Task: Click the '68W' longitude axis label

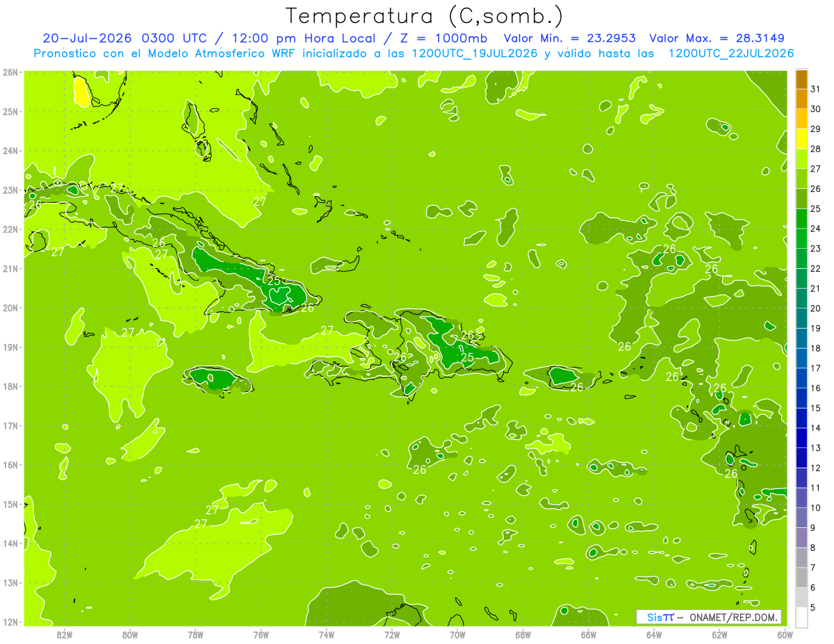Action: (523, 634)
